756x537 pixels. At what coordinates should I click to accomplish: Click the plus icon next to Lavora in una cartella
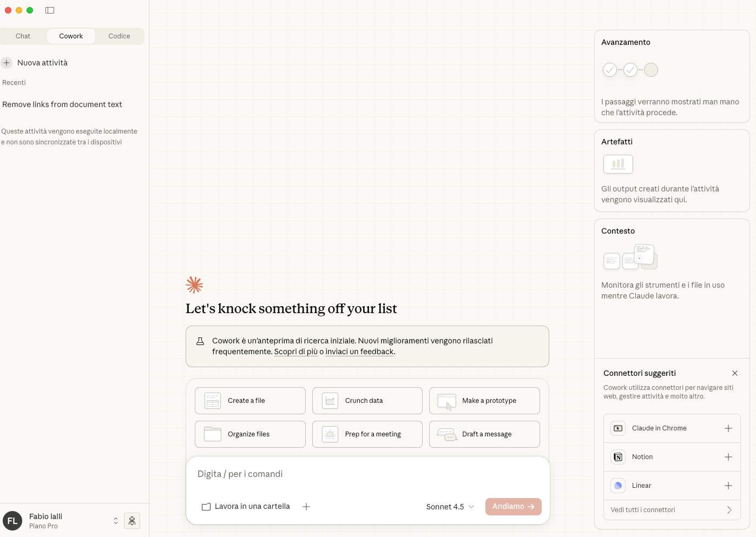(306, 507)
